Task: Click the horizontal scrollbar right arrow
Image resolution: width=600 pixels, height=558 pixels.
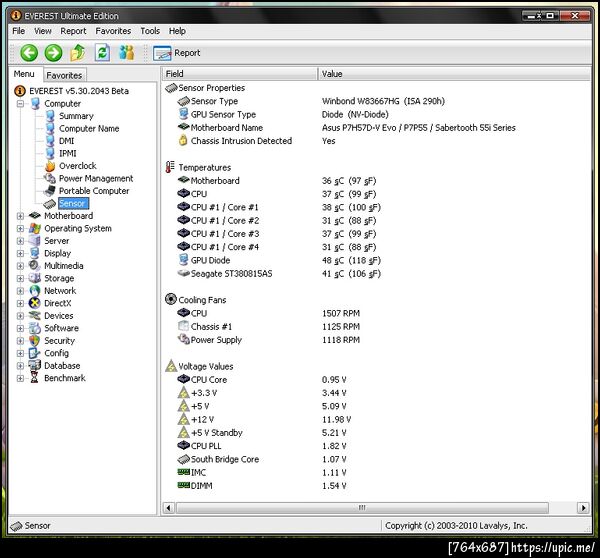Action: 583,508
